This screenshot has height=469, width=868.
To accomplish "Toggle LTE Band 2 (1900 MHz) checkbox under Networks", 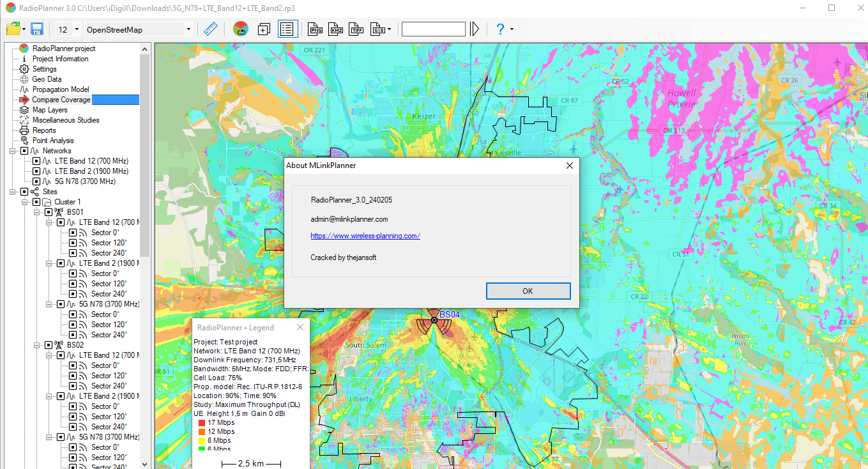I will pyautogui.click(x=36, y=171).
